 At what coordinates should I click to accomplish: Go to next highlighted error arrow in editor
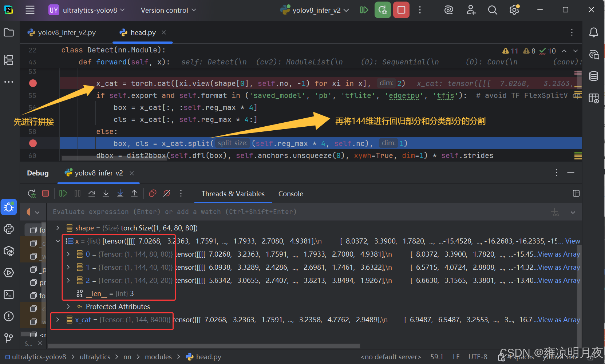click(x=576, y=51)
